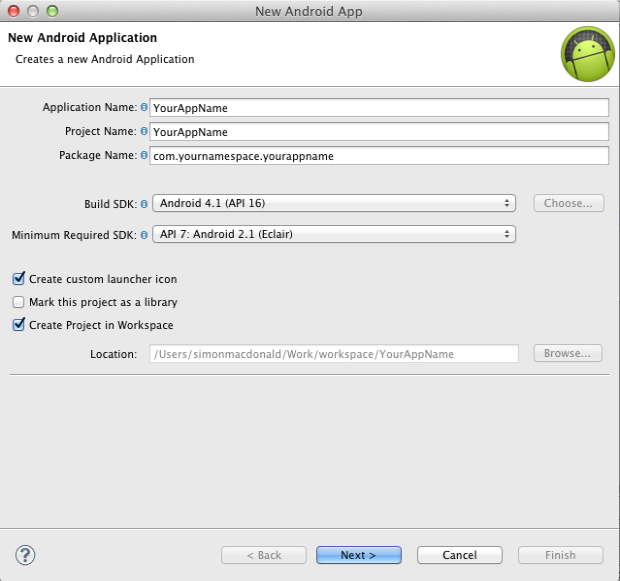Open the Minimum Required SDK dropdown
Viewport: 620px width, 581px height.
click(x=334, y=235)
